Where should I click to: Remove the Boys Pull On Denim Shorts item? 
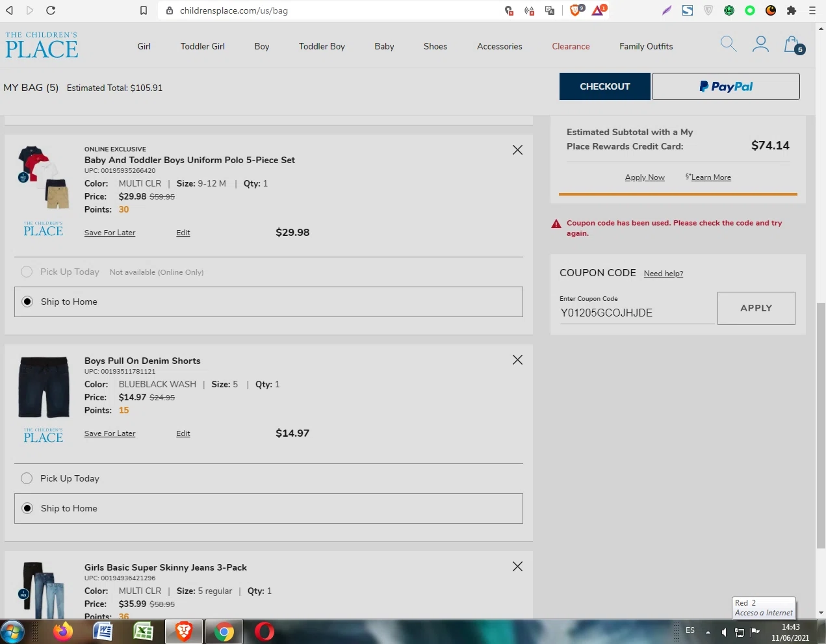(517, 360)
